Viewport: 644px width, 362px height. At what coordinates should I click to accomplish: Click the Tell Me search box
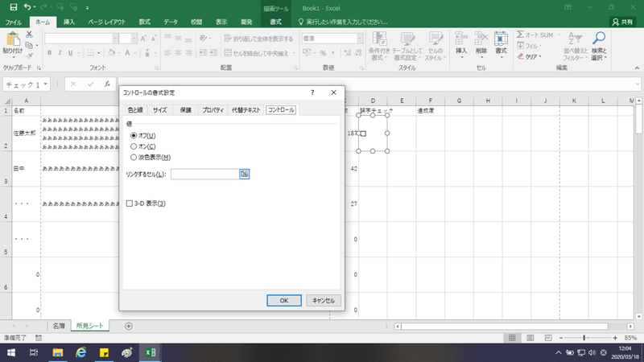point(343,22)
